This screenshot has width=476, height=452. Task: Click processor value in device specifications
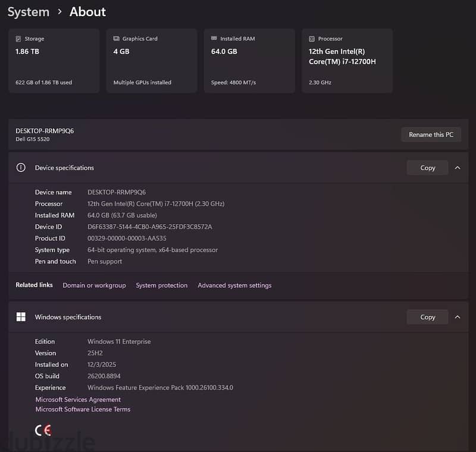(156, 204)
